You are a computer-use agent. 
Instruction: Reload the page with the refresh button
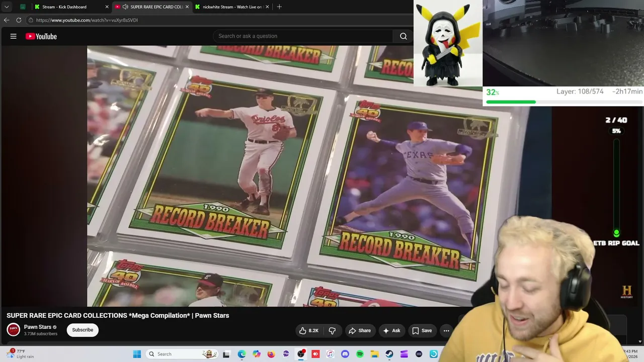tap(19, 20)
